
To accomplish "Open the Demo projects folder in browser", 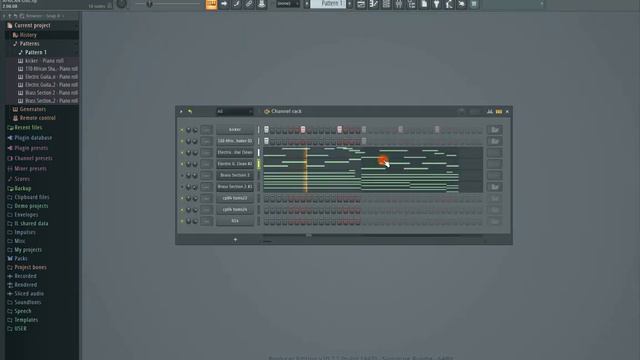I will (31, 206).
